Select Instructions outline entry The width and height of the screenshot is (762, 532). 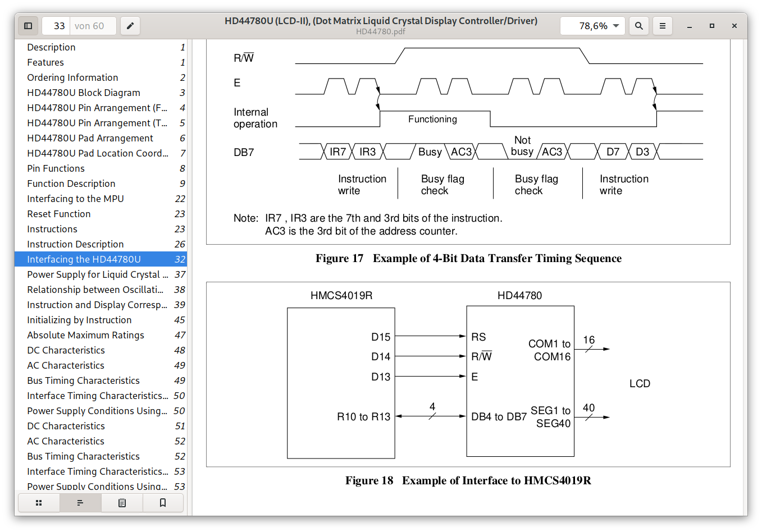(101, 229)
